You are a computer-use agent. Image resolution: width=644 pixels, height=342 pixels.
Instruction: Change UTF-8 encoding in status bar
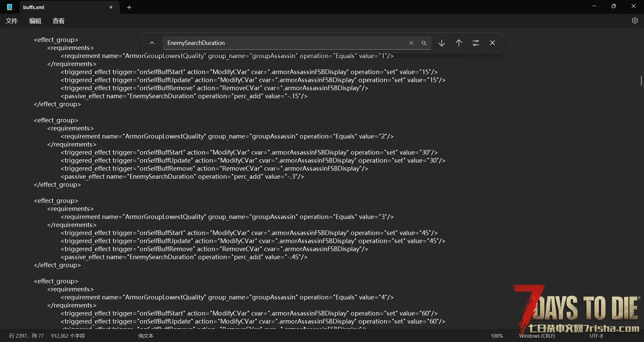tap(596, 336)
